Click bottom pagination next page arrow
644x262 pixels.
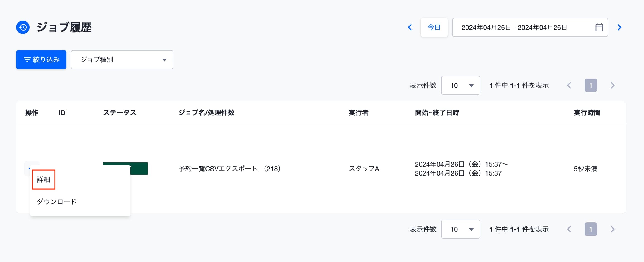click(x=612, y=229)
